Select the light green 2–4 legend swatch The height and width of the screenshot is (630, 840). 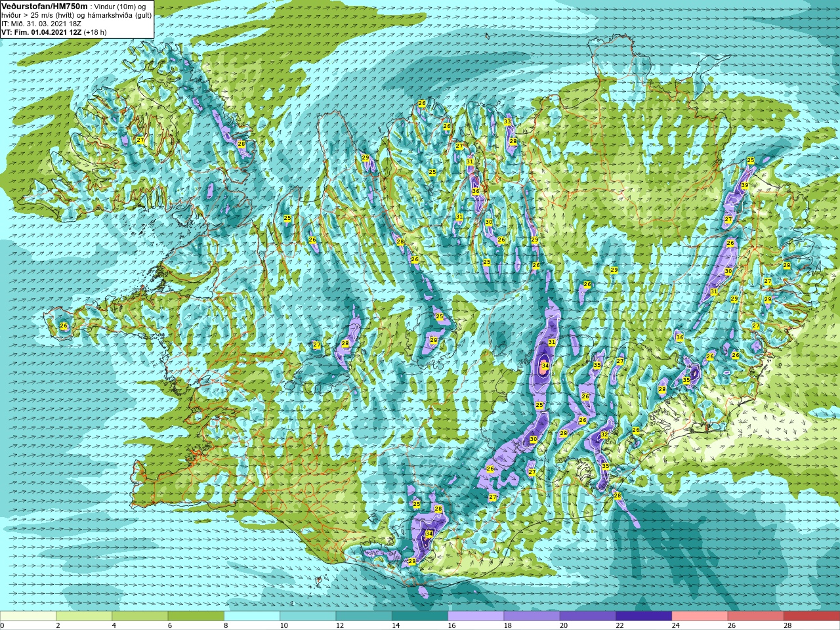(84, 616)
